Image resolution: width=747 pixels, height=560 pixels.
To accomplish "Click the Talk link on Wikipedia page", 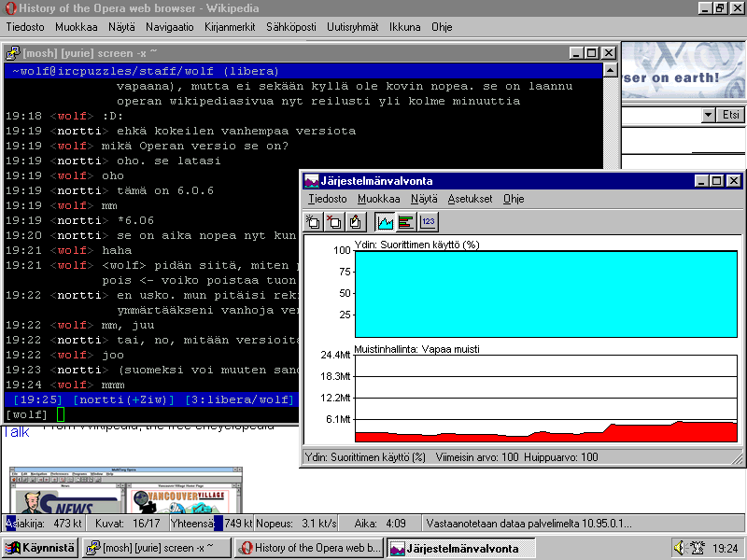I will [x=16, y=432].
